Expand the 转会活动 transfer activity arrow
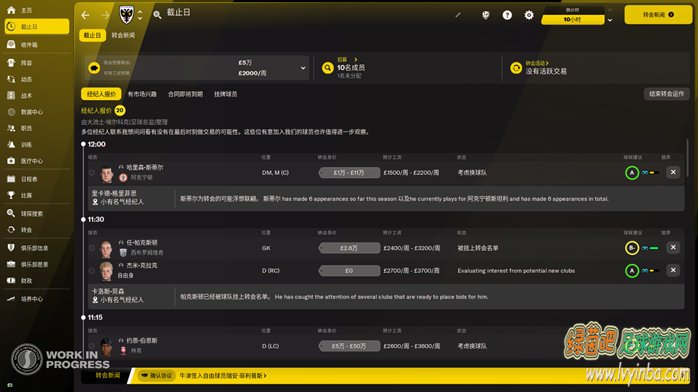This screenshot has width=698, height=392. click(x=547, y=63)
